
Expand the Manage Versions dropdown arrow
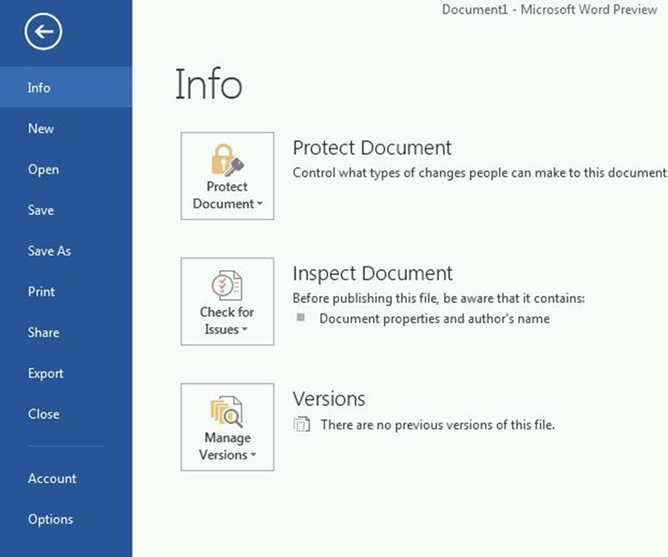(253, 455)
